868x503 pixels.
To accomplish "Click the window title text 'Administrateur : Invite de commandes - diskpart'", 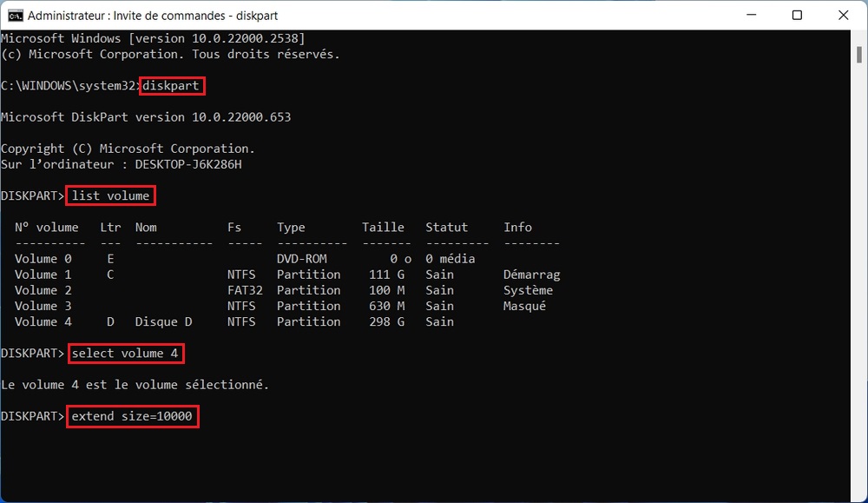I will point(153,16).
